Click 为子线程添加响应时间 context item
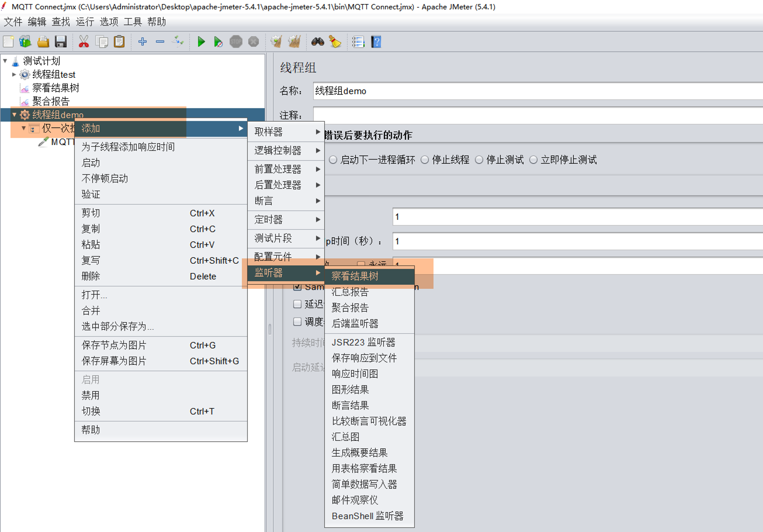The height and width of the screenshot is (532, 763). pyautogui.click(x=161, y=147)
